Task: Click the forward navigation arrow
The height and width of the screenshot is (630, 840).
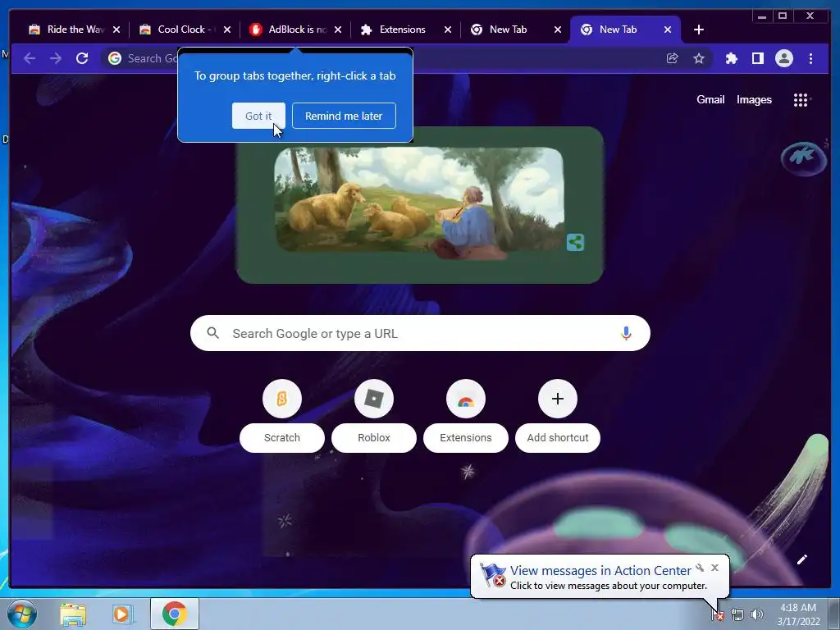Action: (x=56, y=58)
